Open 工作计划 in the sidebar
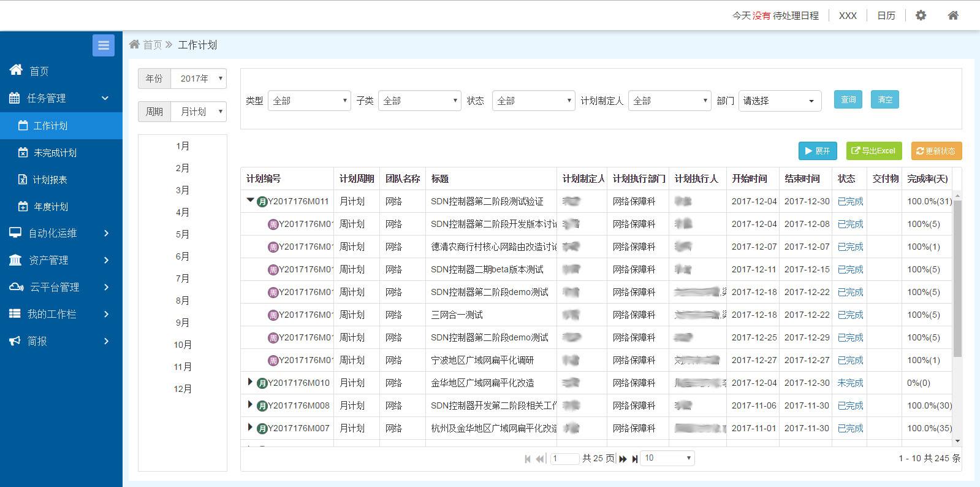 coord(61,126)
